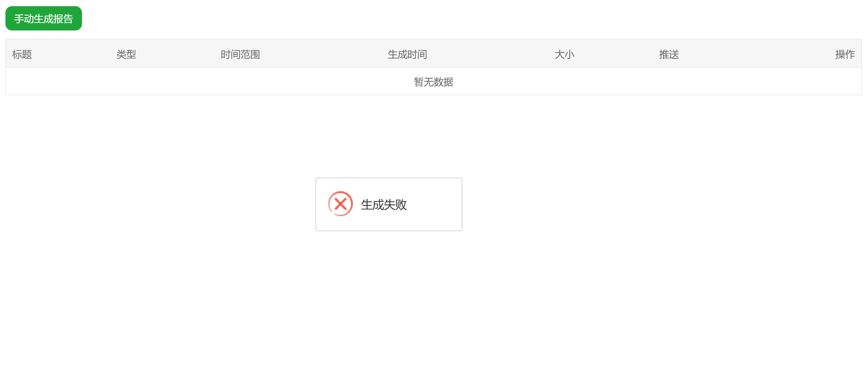Click the 生成时间 column header
Viewport: 868px width, 388px height.
coord(407,54)
